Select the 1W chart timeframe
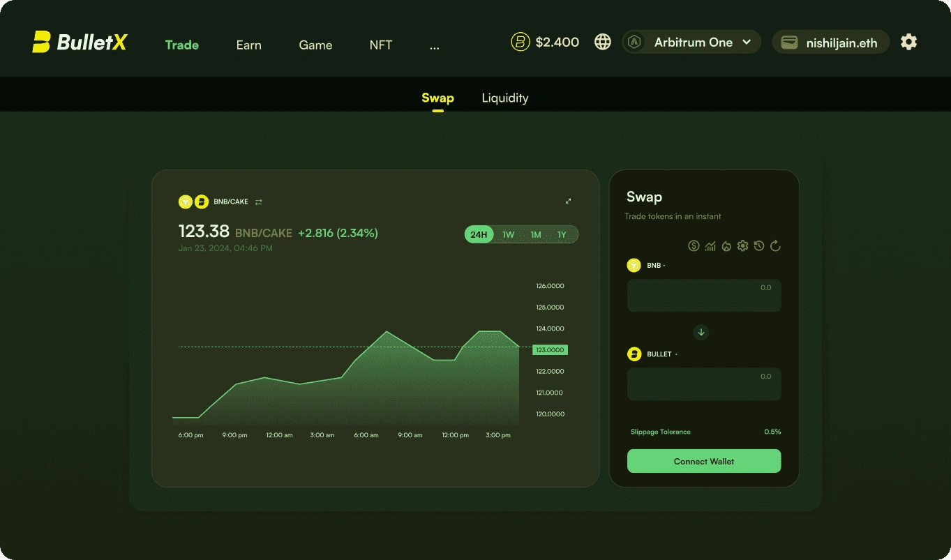This screenshot has width=951, height=560. (508, 234)
